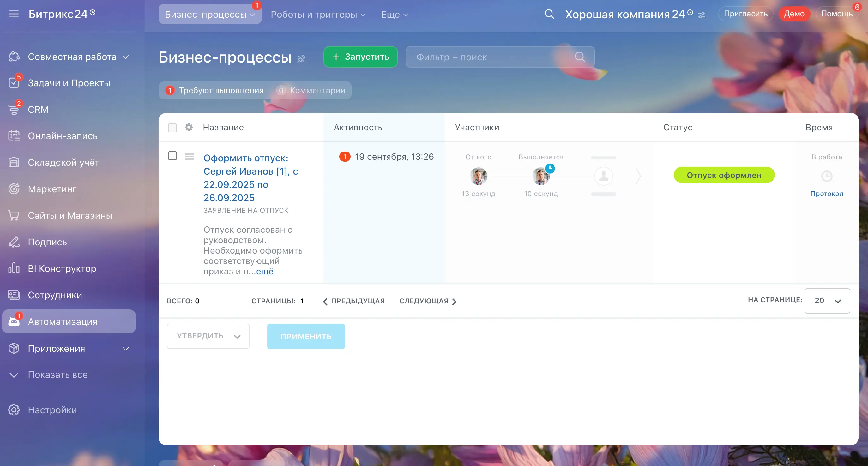
Task: Open the Утвердить action dropdown
Action: pyautogui.click(x=208, y=336)
